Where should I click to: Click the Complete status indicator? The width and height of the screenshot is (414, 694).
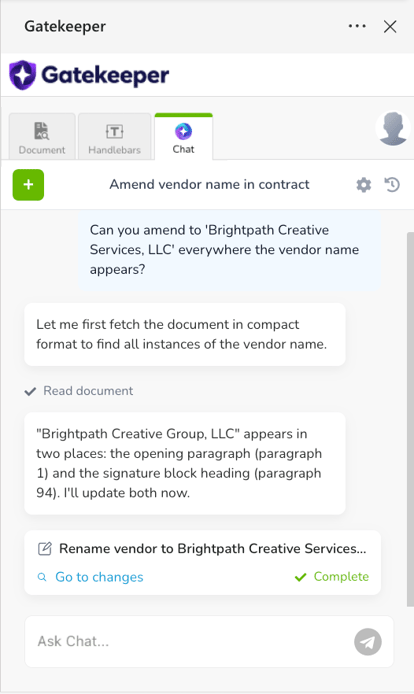332,577
